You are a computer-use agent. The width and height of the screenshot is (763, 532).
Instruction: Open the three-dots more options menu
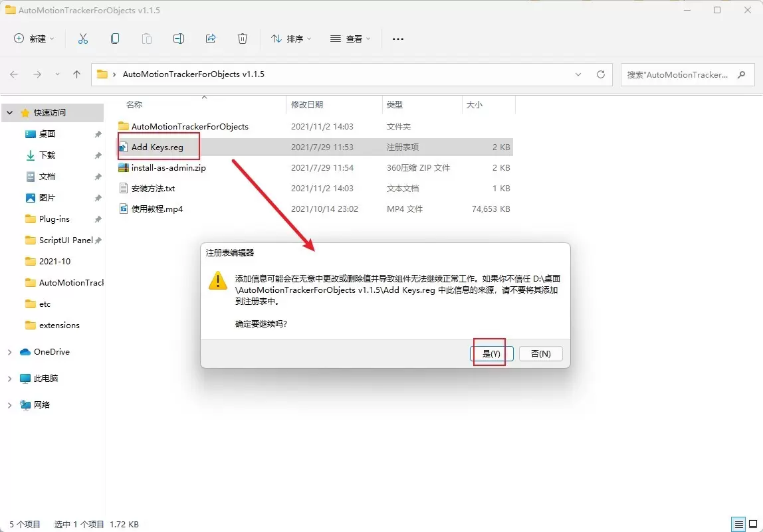point(398,39)
